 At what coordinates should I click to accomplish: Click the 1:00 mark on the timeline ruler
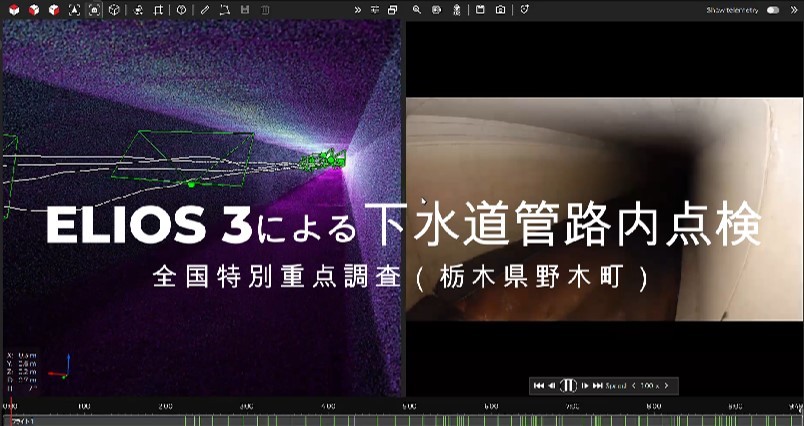[x=84, y=407]
